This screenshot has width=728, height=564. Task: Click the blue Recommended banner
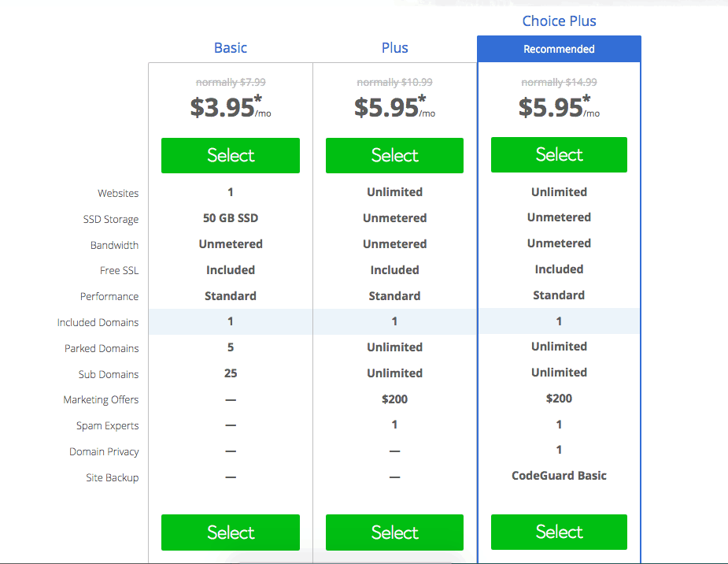tap(559, 49)
